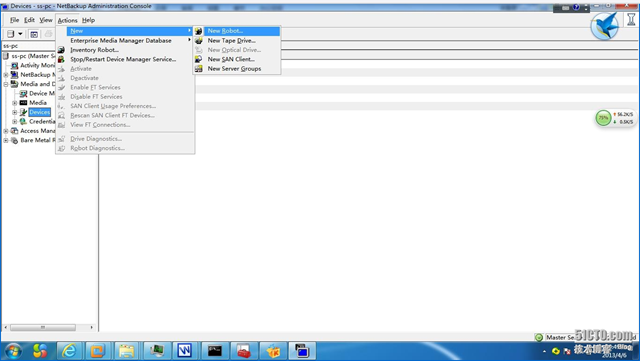Select New Robot... from the submenu
Viewport: 640px width, 361px height.
[237, 31]
